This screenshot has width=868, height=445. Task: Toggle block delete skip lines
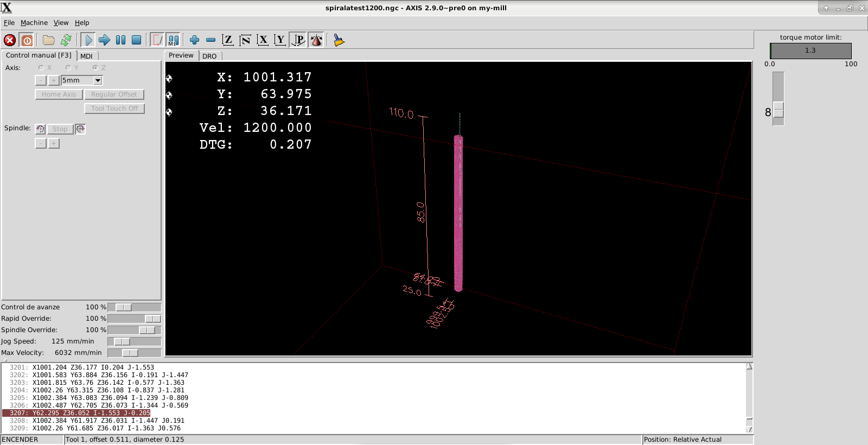point(157,40)
